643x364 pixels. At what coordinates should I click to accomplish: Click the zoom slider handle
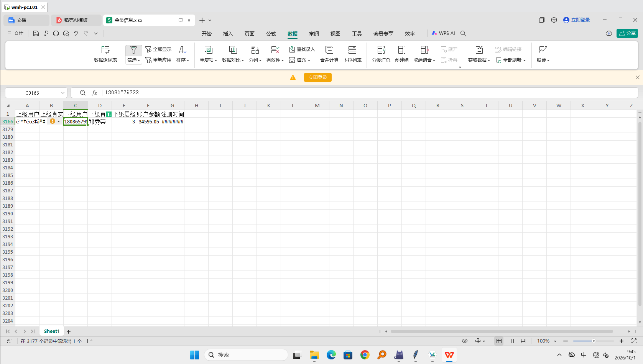click(594, 341)
